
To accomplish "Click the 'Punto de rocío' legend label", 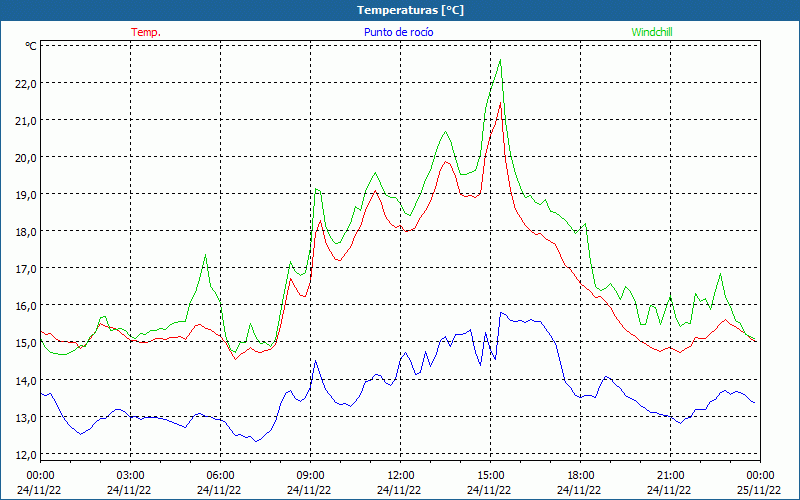I will [x=398, y=32].
